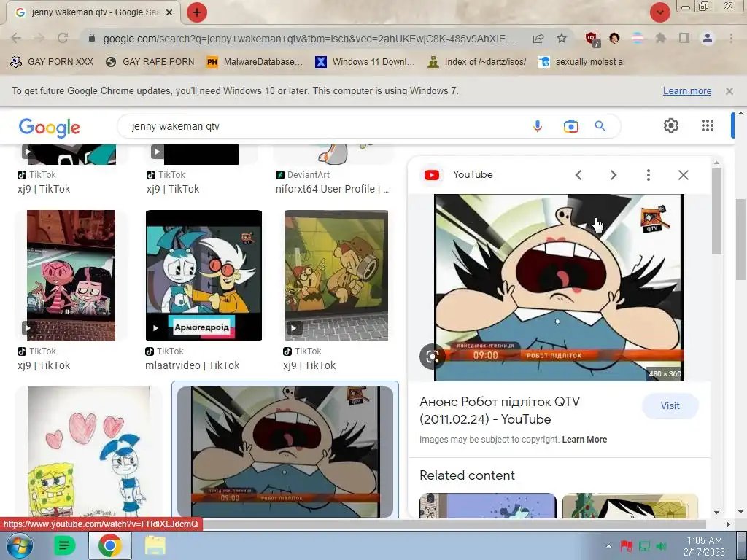Share this page from the address bar
Image resolution: width=747 pixels, height=560 pixels.
click(x=538, y=38)
